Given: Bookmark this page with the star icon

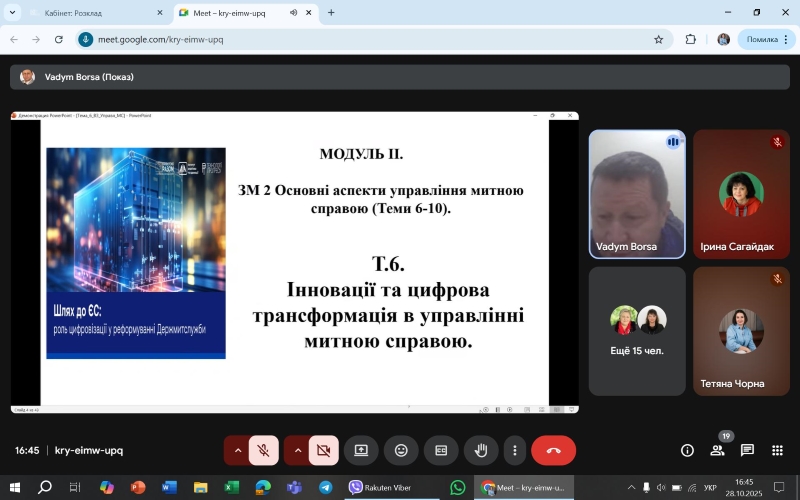Looking at the screenshot, I should tap(658, 40).
